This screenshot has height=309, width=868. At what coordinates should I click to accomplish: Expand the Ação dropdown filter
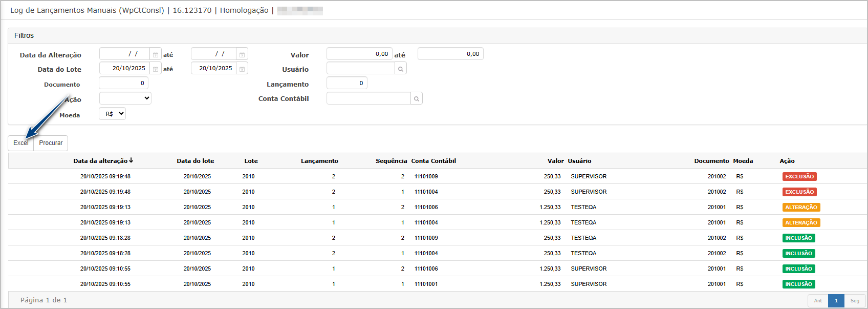pos(125,98)
